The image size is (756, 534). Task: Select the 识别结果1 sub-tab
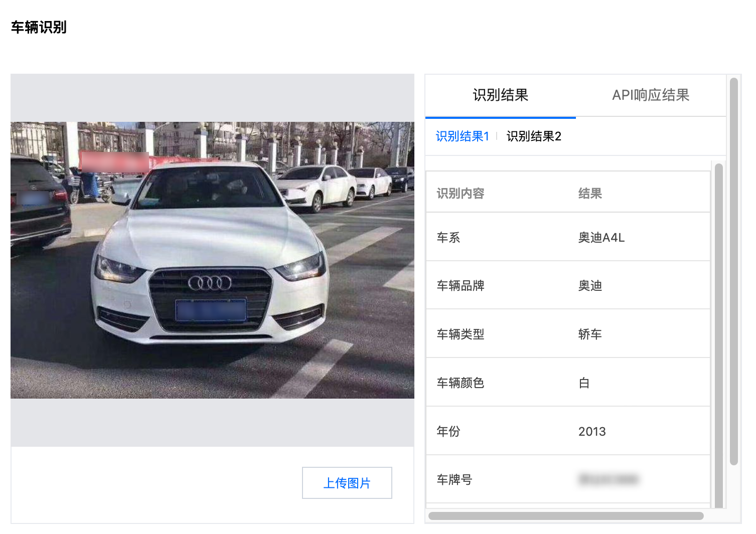click(x=462, y=136)
